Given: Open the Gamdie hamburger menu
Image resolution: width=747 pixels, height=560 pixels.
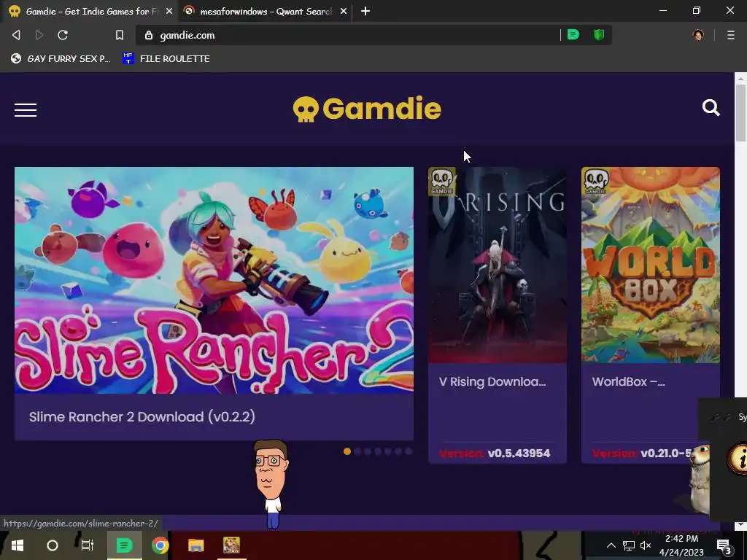Looking at the screenshot, I should [26, 110].
